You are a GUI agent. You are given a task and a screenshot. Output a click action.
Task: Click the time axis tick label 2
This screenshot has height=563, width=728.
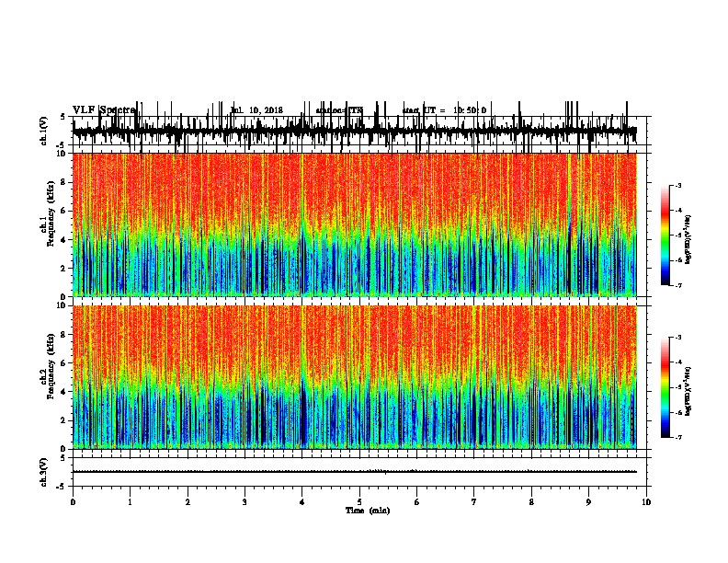pyautogui.click(x=188, y=502)
